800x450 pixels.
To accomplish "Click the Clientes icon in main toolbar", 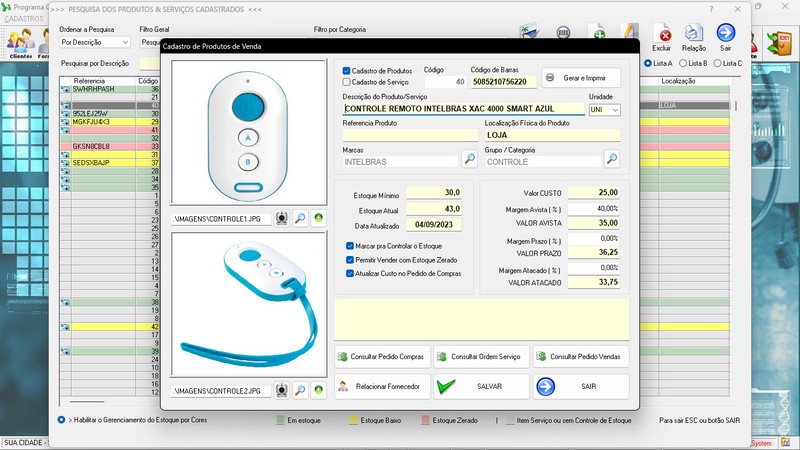I will click(20, 42).
